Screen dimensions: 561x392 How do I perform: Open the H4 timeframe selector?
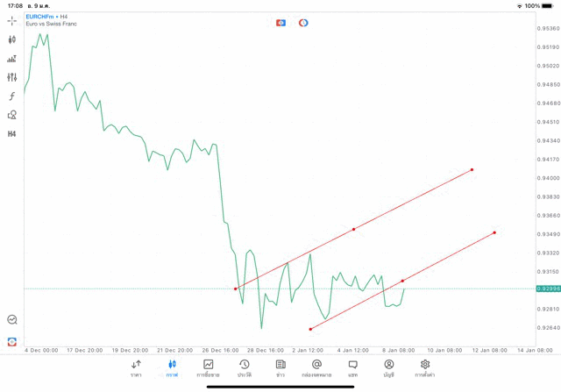(12, 133)
